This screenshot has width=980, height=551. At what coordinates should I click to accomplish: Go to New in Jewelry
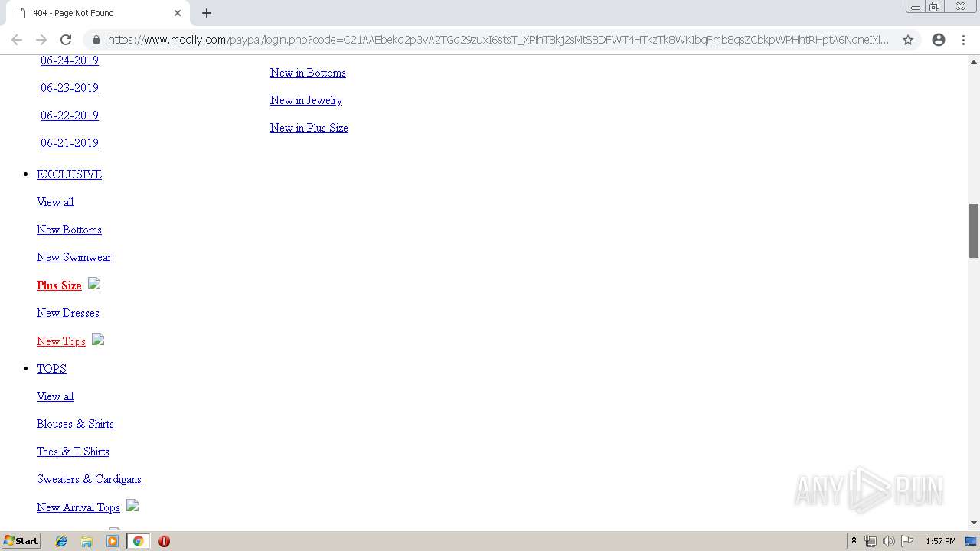306,100
